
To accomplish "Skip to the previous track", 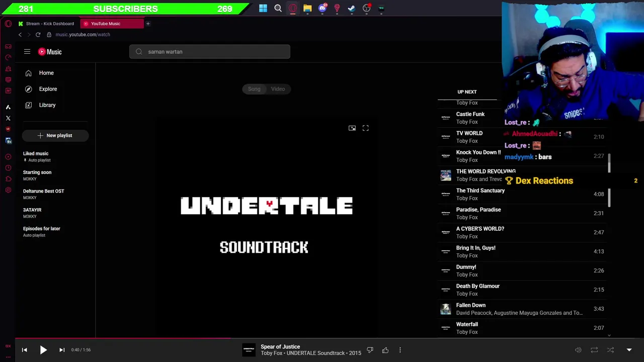I will (x=24, y=350).
